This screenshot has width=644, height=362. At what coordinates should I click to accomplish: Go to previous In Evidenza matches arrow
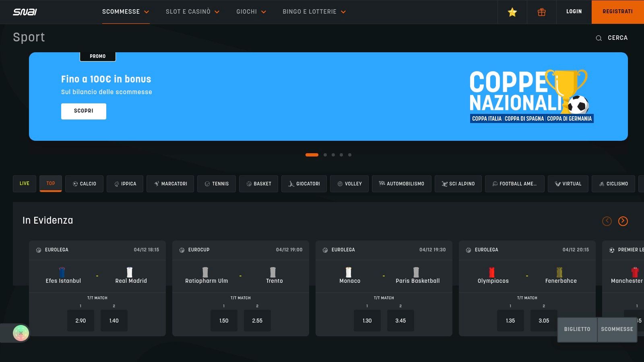pyautogui.click(x=607, y=221)
